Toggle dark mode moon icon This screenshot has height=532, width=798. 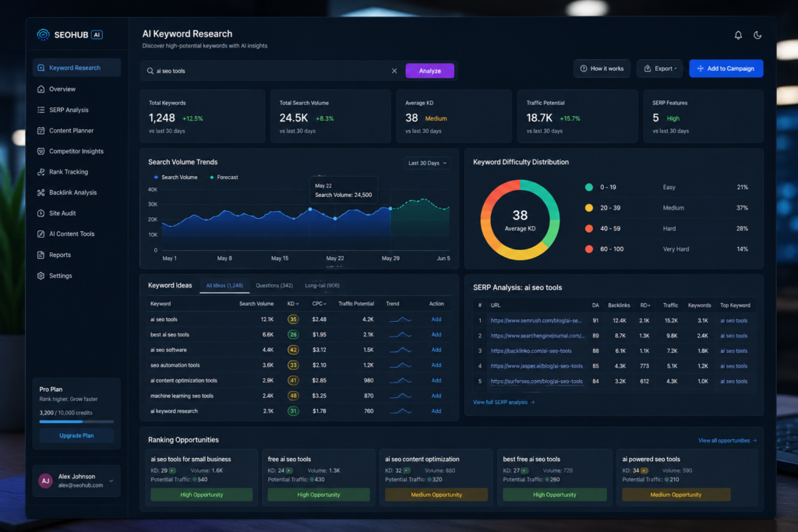pos(757,35)
